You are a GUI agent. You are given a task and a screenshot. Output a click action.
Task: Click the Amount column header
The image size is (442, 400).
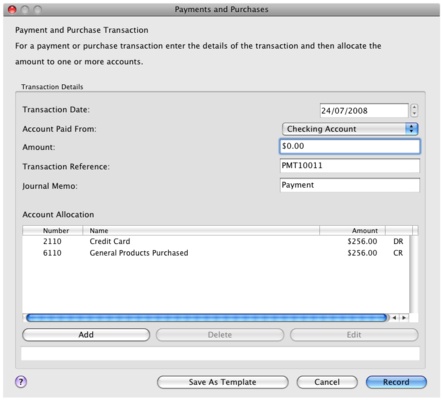[x=352, y=231]
